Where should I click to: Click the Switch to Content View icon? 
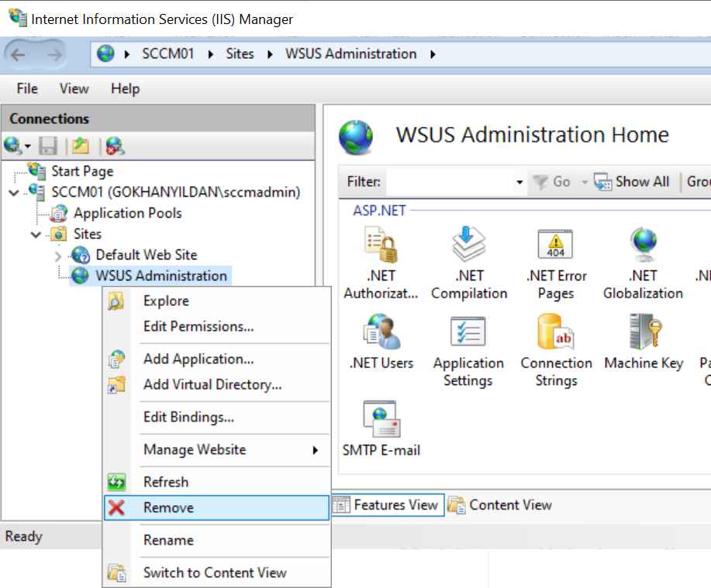116,573
